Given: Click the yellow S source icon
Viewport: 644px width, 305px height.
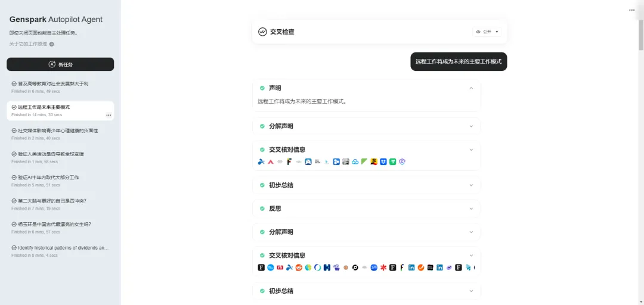Looking at the screenshot, I should coord(374,161).
